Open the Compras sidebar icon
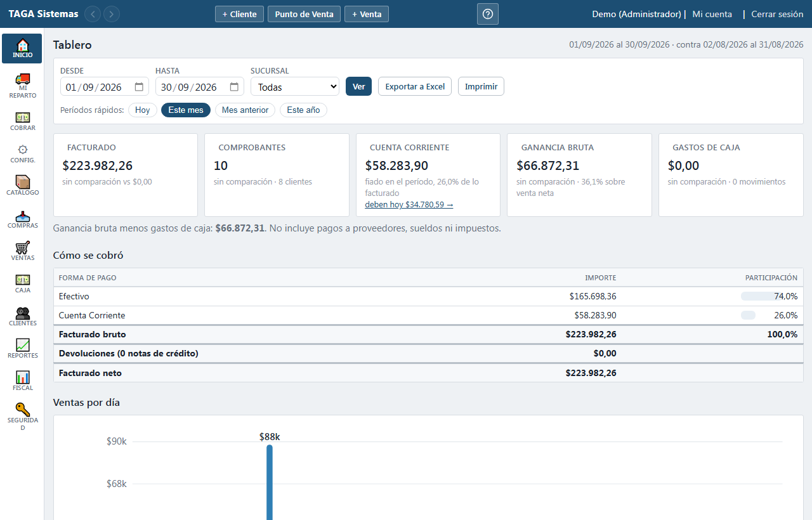This screenshot has height=520, width=812. pyautogui.click(x=23, y=216)
